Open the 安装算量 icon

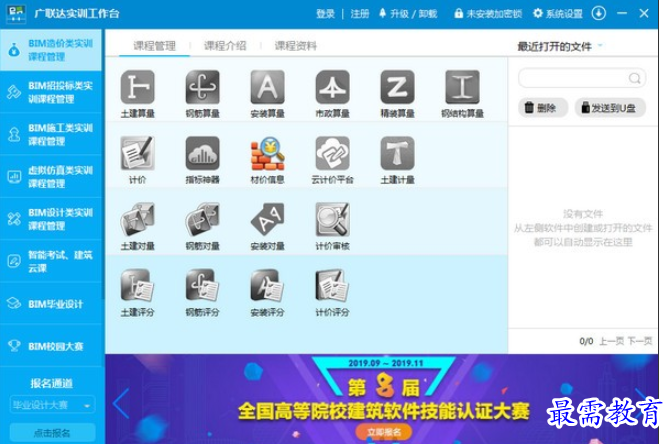click(x=267, y=87)
